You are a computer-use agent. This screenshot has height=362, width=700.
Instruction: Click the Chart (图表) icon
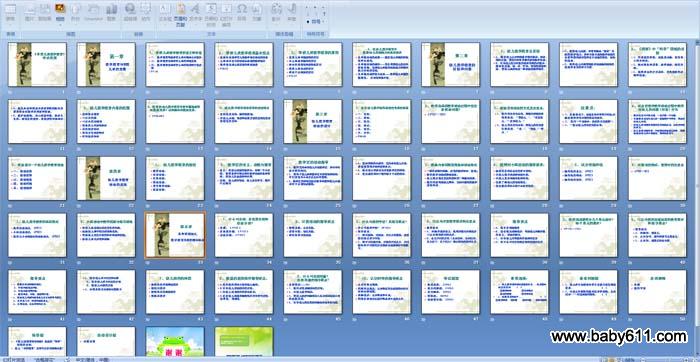point(112,12)
